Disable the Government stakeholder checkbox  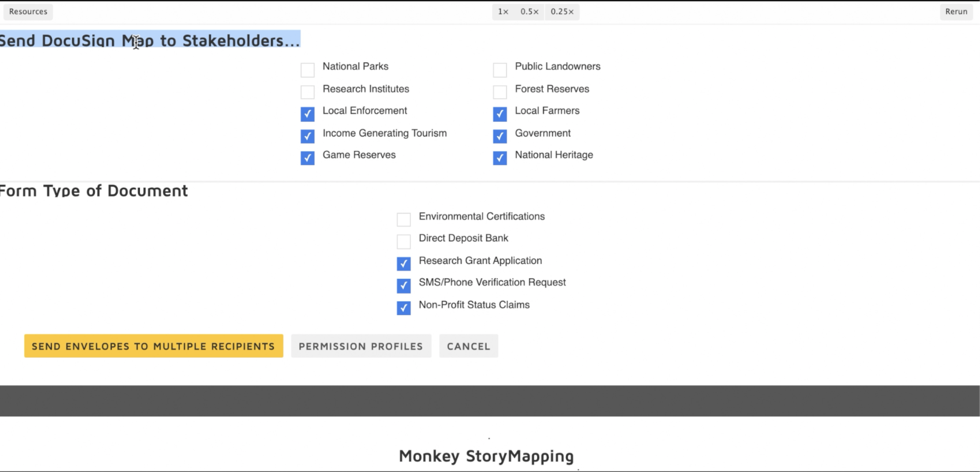500,136
